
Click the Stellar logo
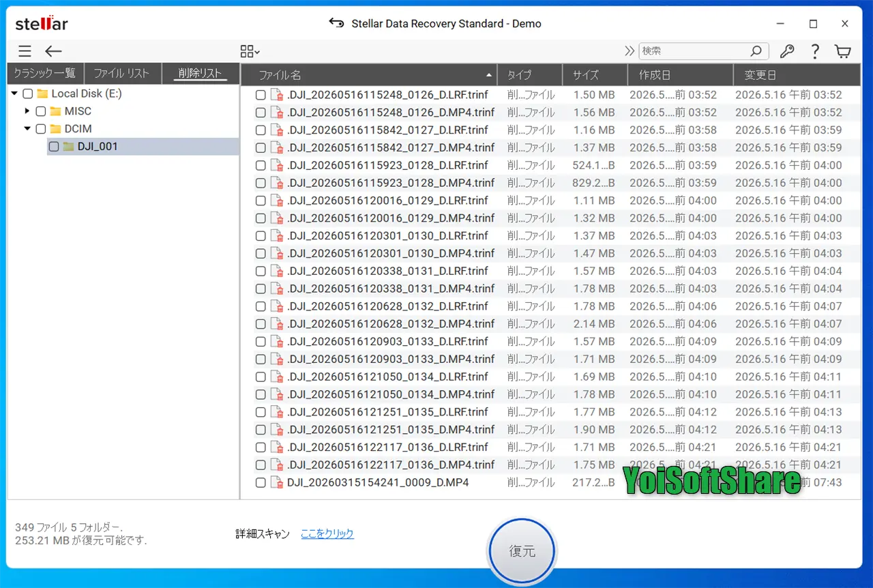[42, 24]
